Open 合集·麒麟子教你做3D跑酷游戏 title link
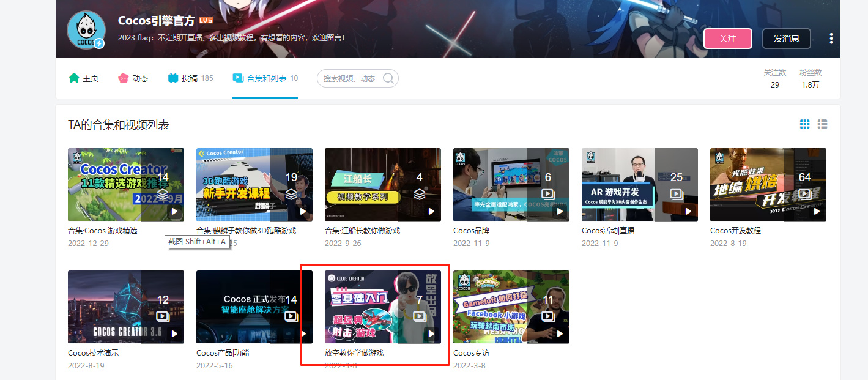The height and width of the screenshot is (380, 868). click(246, 231)
